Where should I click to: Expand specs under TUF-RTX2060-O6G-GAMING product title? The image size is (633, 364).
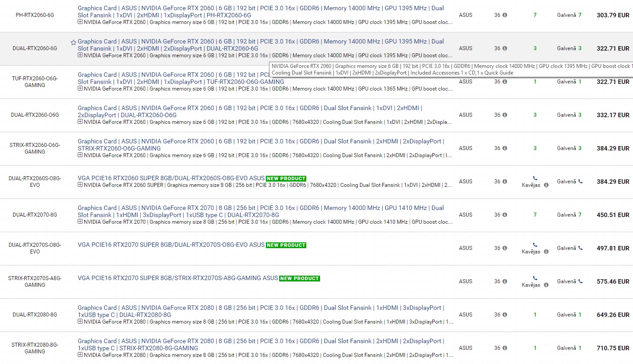80,88
